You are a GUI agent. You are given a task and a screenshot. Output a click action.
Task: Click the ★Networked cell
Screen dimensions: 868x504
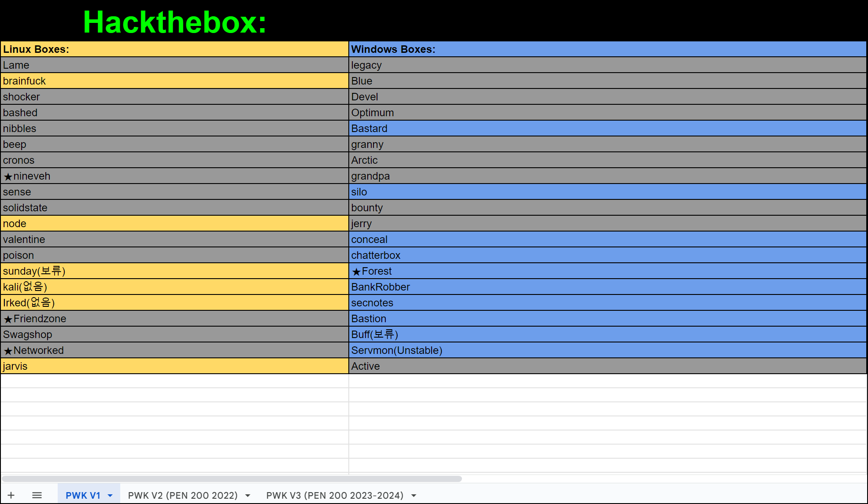(x=174, y=350)
